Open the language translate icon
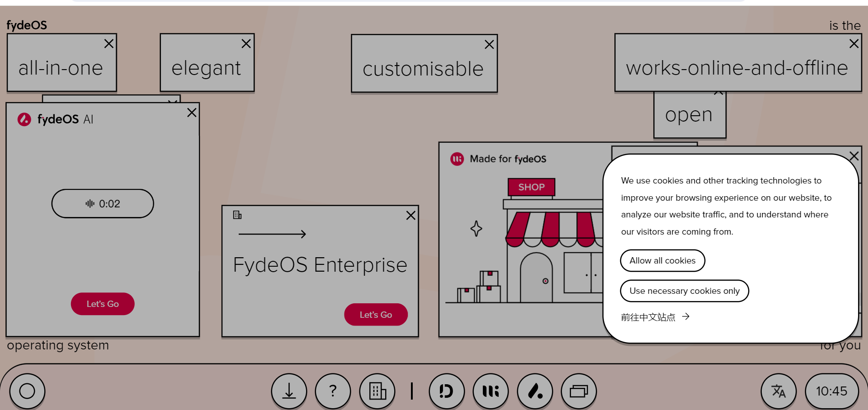 778,391
